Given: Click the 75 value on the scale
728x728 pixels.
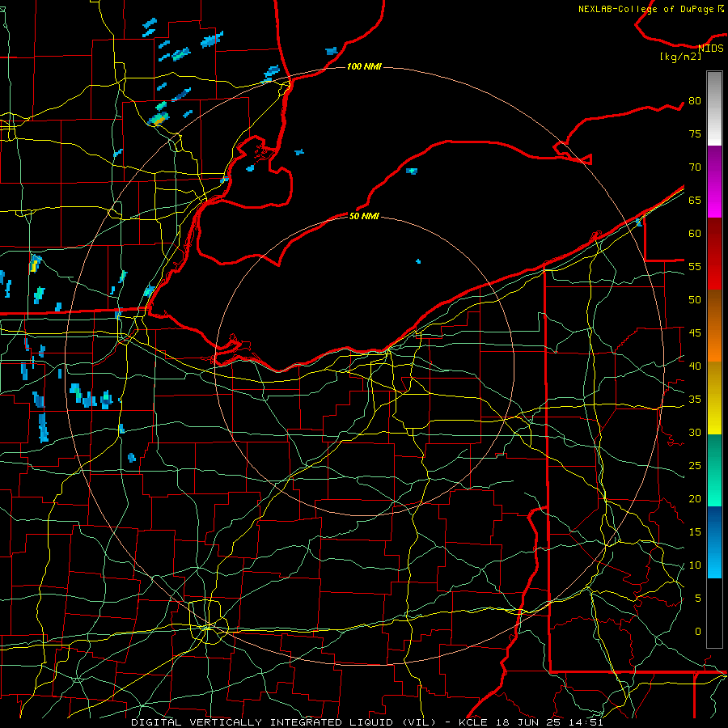Looking at the screenshot, I should [x=695, y=134].
